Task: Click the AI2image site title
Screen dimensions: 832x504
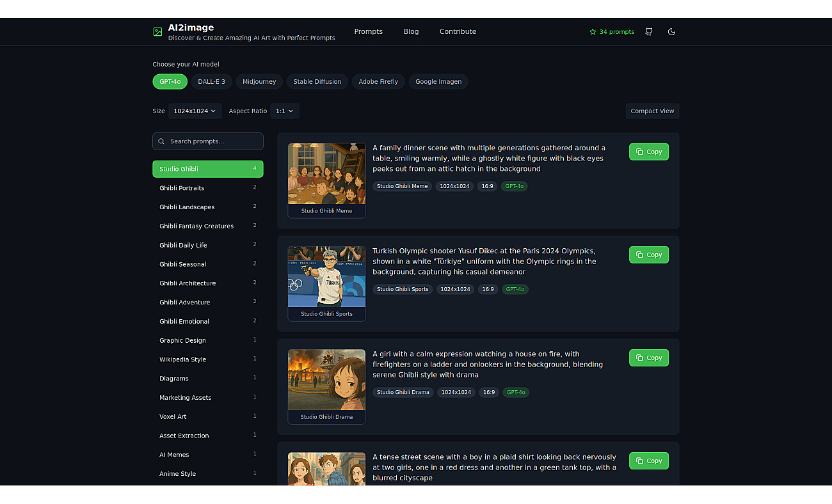Action: 191,28
